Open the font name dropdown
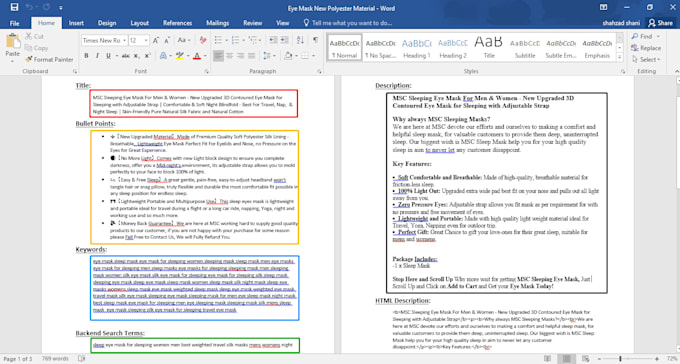Screen dimensions: 680x364 click(124, 40)
